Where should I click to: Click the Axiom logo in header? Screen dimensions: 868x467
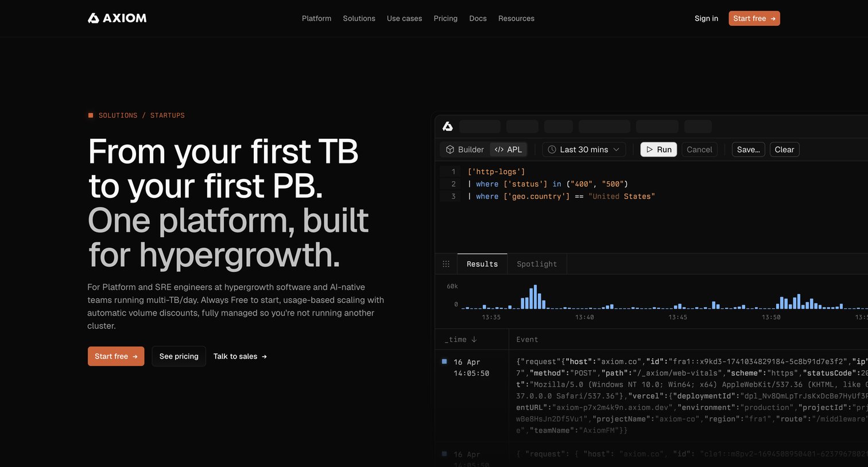coord(117,18)
